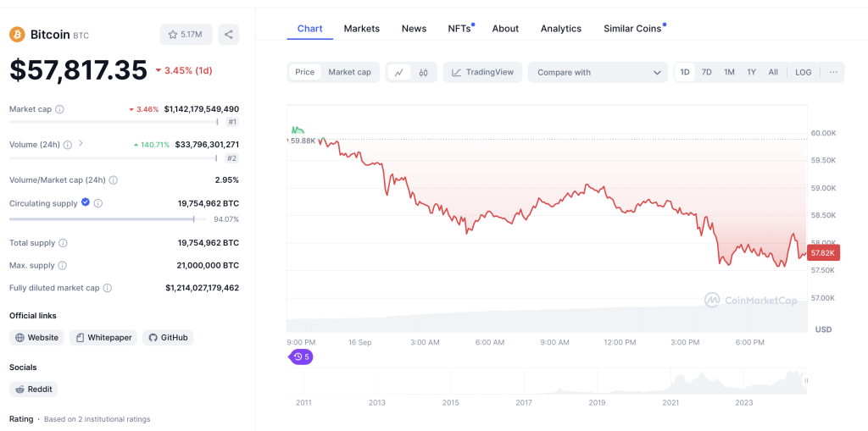This screenshot has height=431, width=868.
Task: Click the range navigator pause handle
Action: click(806, 381)
